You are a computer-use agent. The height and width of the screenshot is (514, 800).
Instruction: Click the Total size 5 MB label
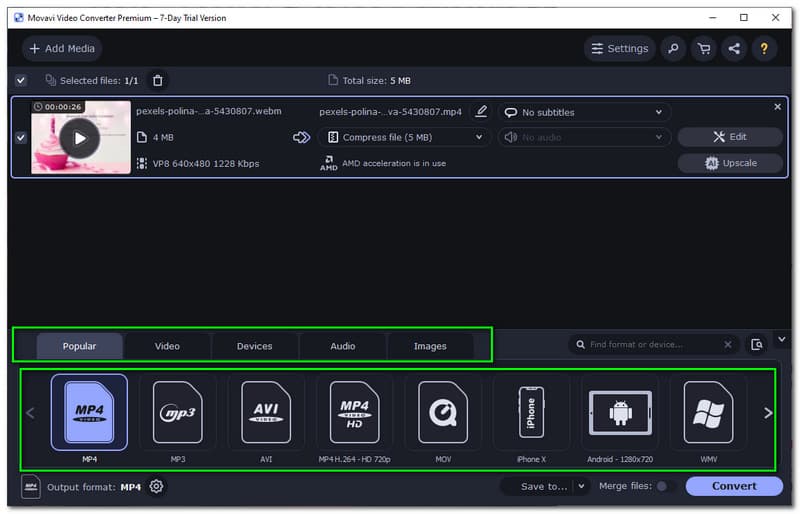point(377,81)
